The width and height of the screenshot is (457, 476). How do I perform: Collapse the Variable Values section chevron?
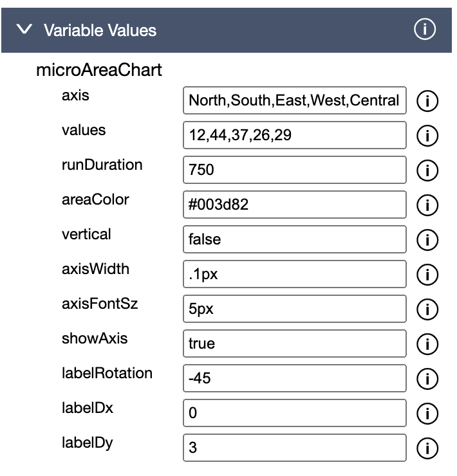coord(25,30)
